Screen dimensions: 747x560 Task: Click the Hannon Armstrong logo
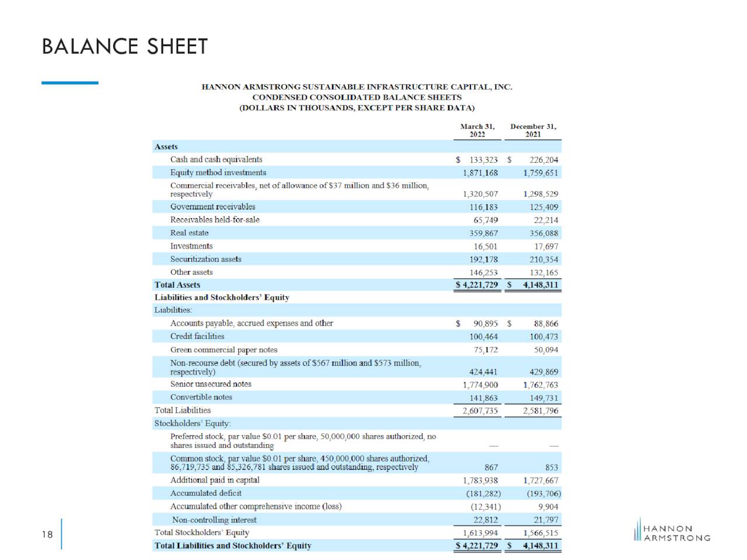[672, 530]
